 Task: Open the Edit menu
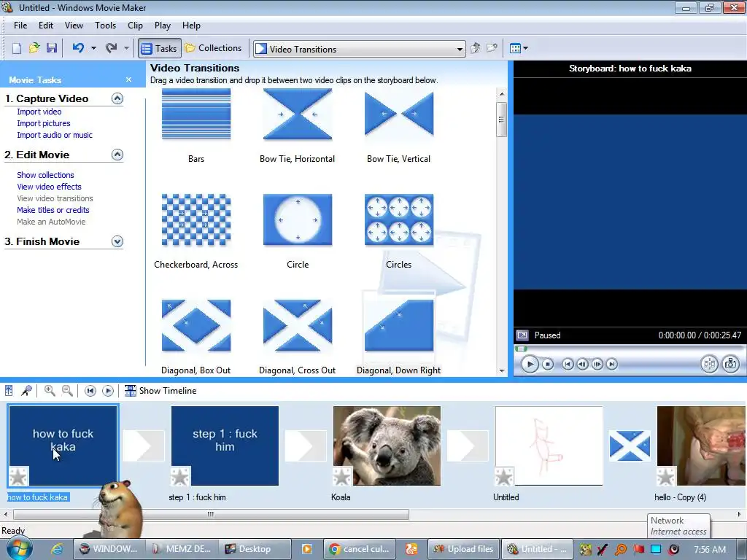[x=46, y=26]
